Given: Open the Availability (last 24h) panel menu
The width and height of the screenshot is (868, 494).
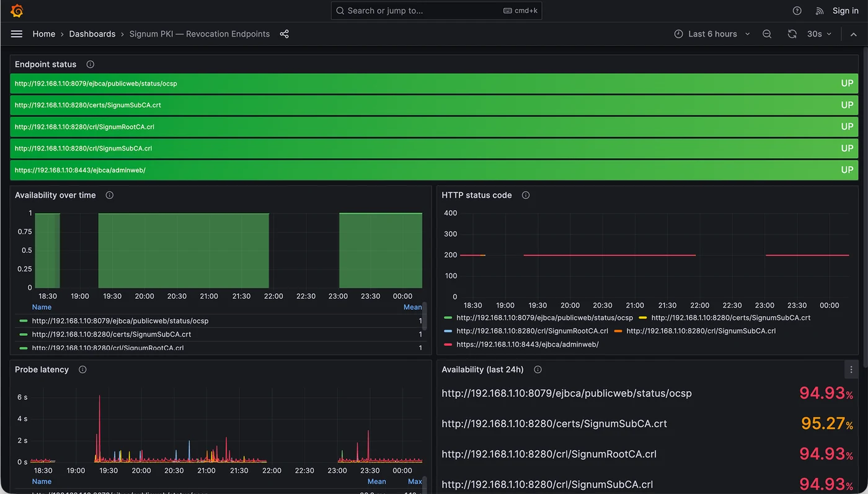Looking at the screenshot, I should click(x=851, y=369).
